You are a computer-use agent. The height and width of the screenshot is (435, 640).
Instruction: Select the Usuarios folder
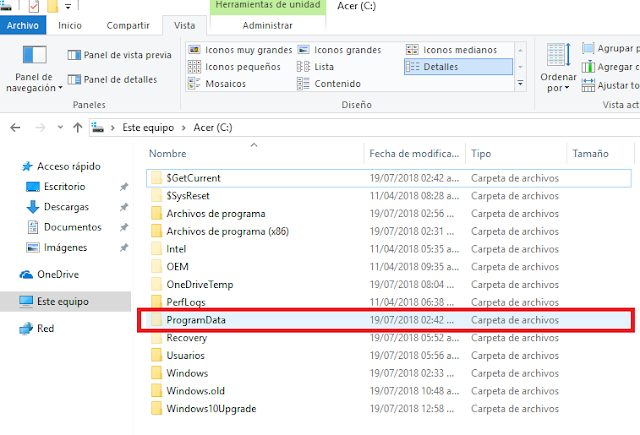click(389, 355)
